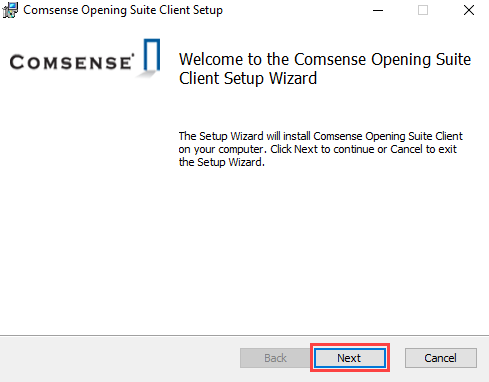Proceed with the Next button

[x=350, y=358]
